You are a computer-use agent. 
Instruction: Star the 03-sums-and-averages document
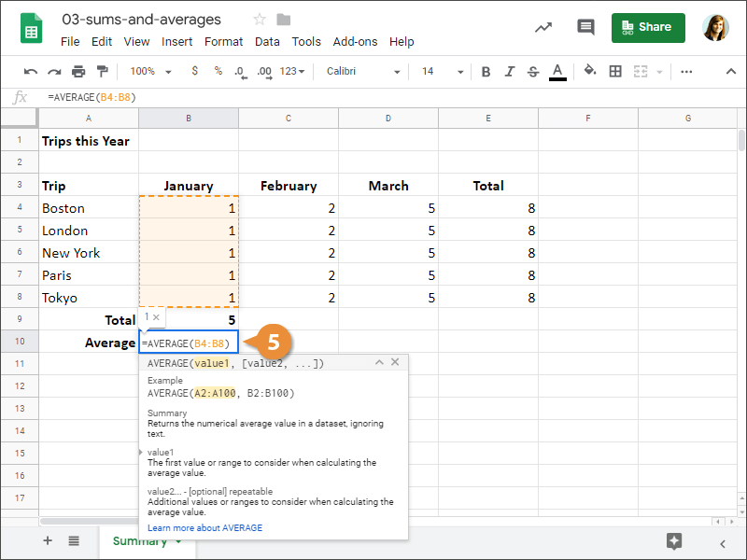[260, 20]
